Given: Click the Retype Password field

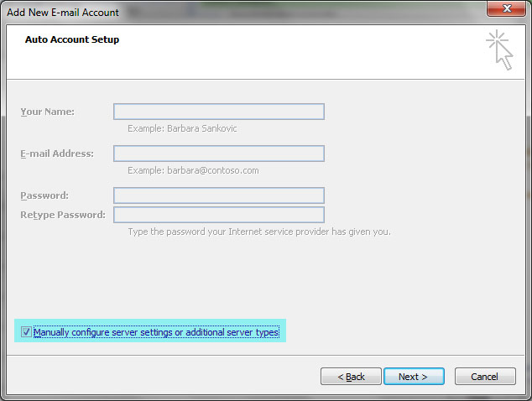Looking at the screenshot, I should tap(219, 215).
